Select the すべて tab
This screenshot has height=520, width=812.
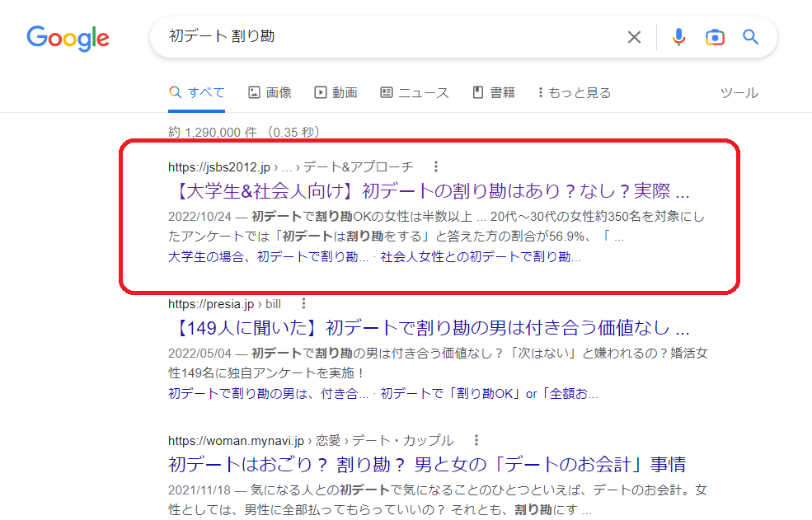[x=197, y=92]
